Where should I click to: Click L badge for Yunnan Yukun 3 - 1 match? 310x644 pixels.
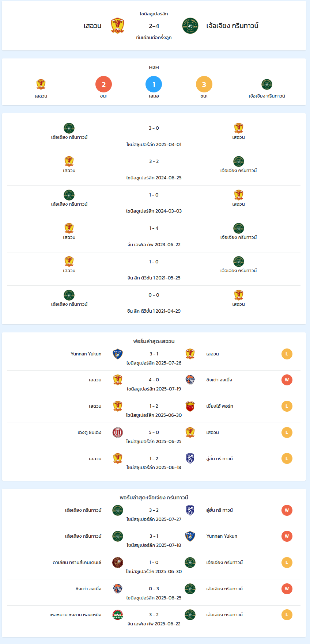click(287, 354)
